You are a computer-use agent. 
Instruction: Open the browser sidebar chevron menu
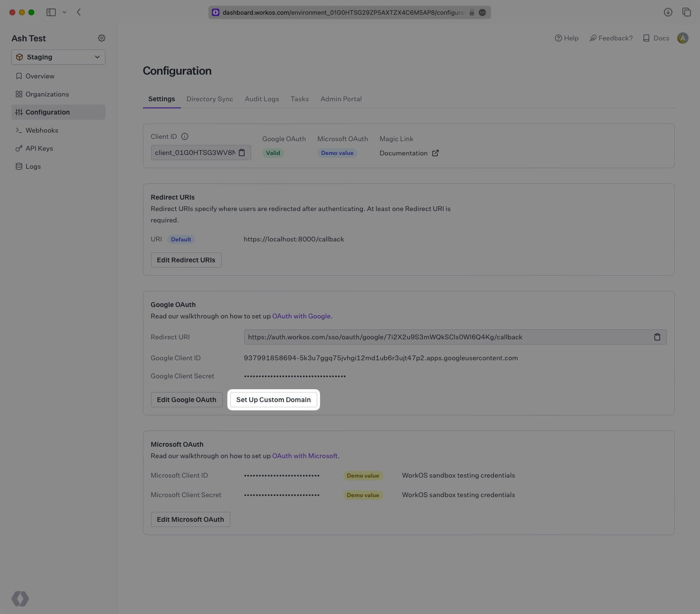65,12
